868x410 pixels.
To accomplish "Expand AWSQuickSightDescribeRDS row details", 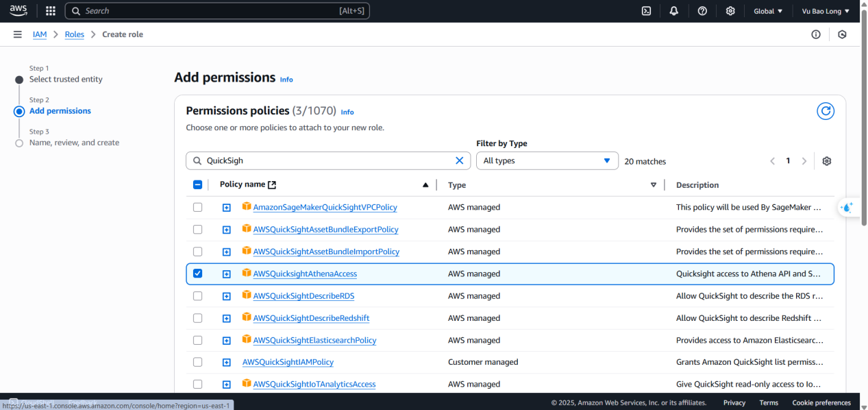I will (227, 297).
